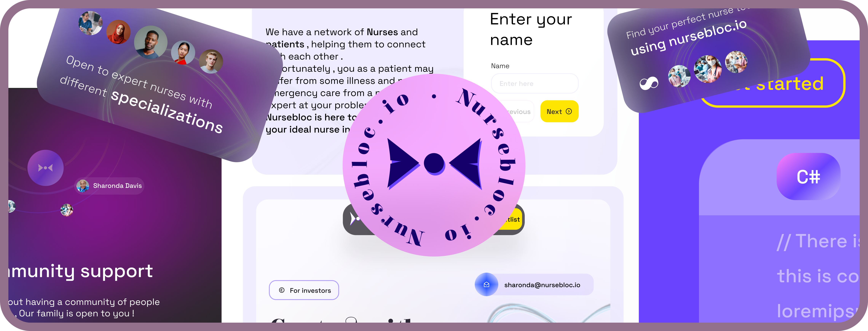
Task: Click avatar of blond young man
Action: pyautogui.click(x=211, y=61)
